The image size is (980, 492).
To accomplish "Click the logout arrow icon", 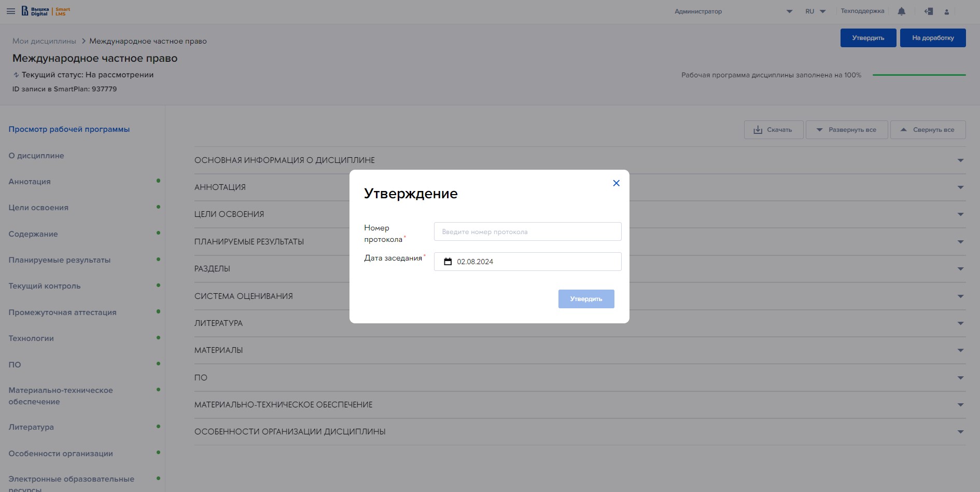I will (929, 11).
